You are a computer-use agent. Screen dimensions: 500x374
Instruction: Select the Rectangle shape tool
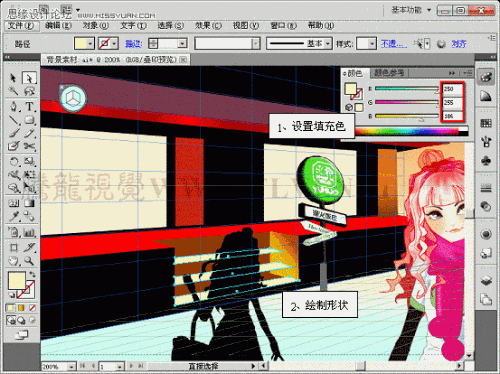(x=29, y=120)
